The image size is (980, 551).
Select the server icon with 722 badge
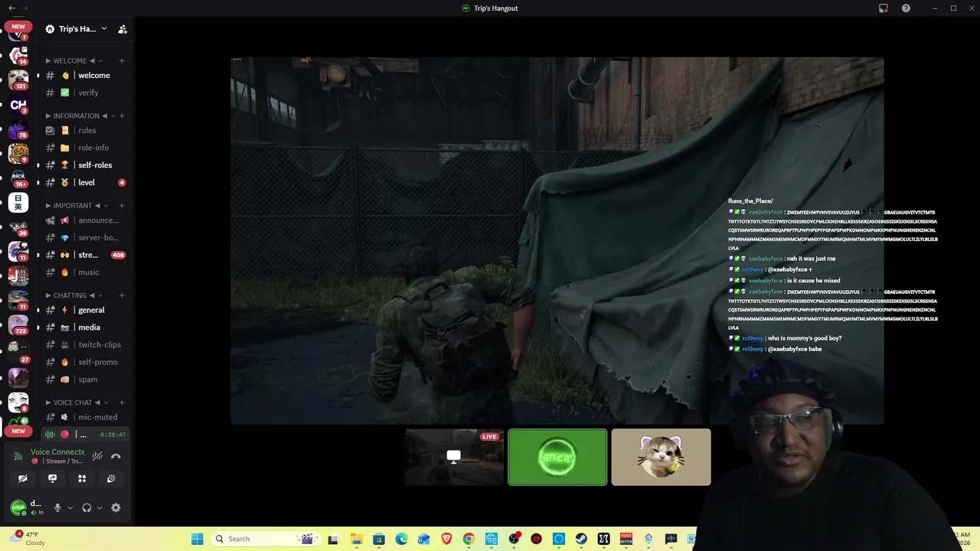point(18,325)
